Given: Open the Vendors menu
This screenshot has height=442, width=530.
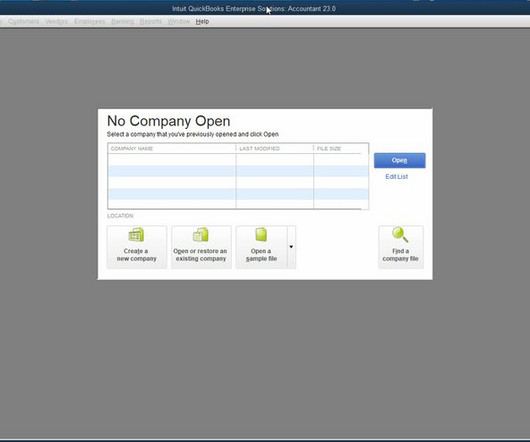Looking at the screenshot, I should coord(56,21).
